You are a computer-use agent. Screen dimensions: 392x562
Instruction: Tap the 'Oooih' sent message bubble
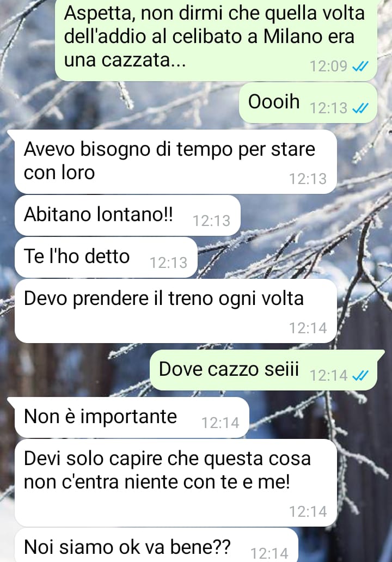click(x=308, y=102)
